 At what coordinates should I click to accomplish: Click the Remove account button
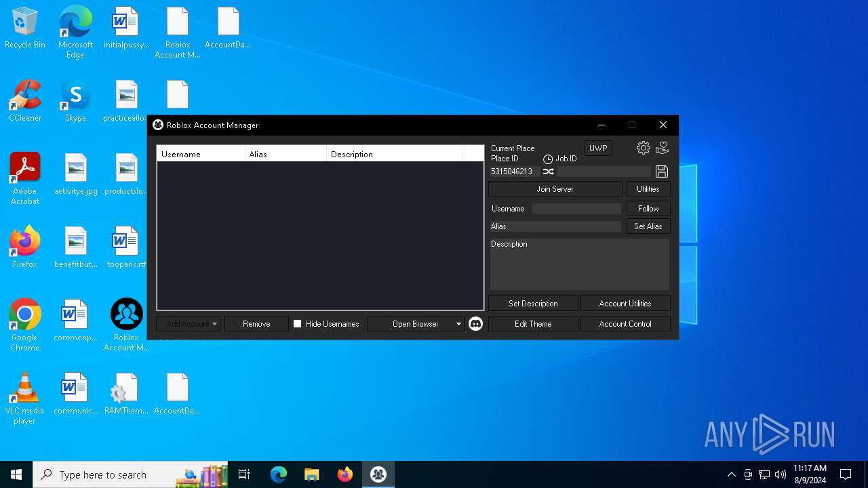256,324
